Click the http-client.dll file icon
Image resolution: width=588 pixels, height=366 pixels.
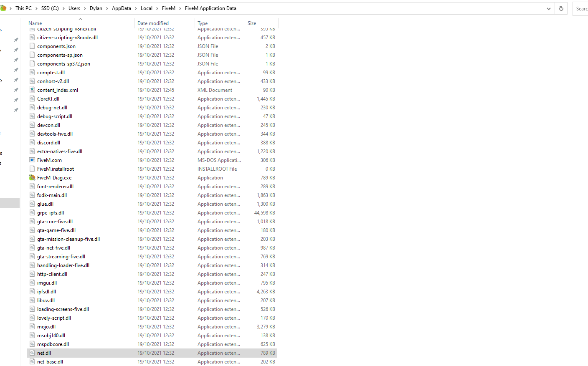[x=32, y=274]
